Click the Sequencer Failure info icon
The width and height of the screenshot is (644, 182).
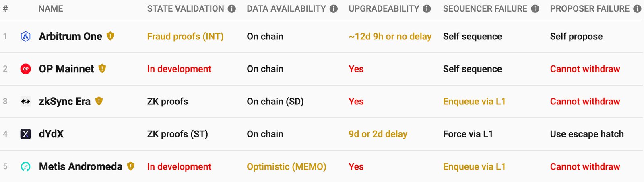pyautogui.click(x=535, y=9)
